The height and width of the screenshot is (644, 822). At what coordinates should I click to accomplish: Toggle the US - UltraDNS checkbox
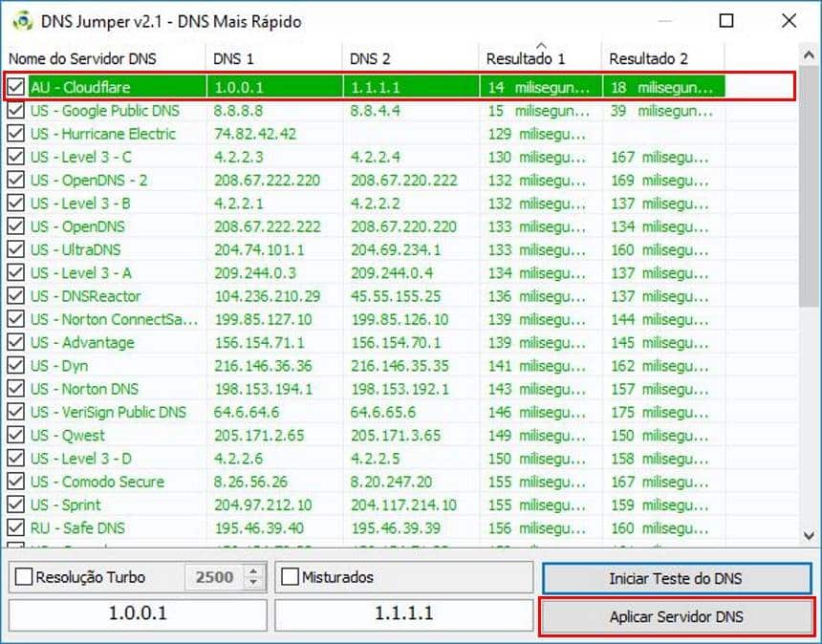click(x=15, y=249)
